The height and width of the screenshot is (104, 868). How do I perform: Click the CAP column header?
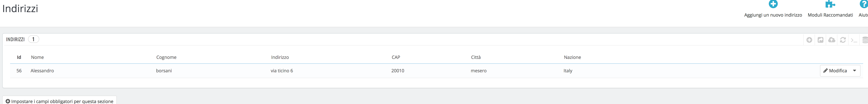[396, 57]
